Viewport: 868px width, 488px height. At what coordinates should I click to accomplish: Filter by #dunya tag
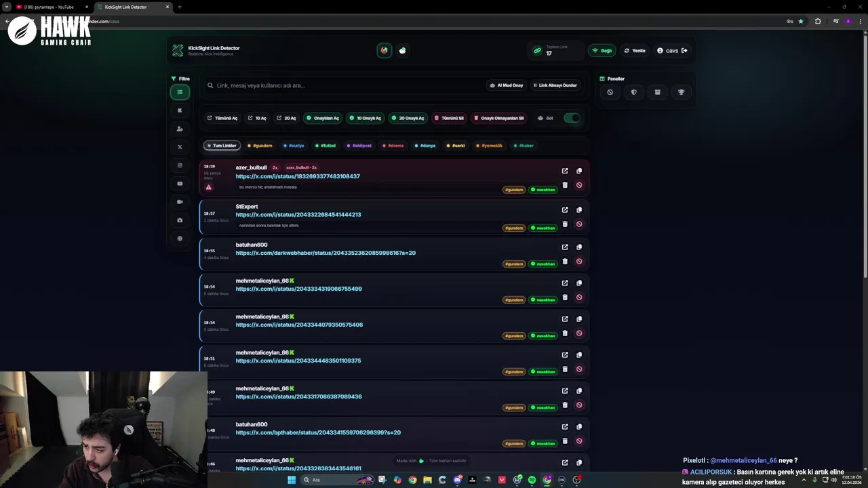[425, 146]
